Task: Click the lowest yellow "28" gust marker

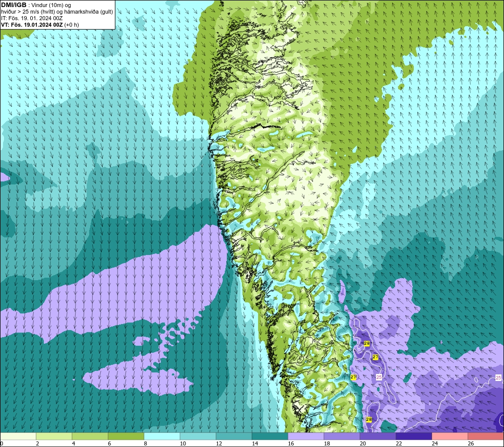Action: coord(369,419)
